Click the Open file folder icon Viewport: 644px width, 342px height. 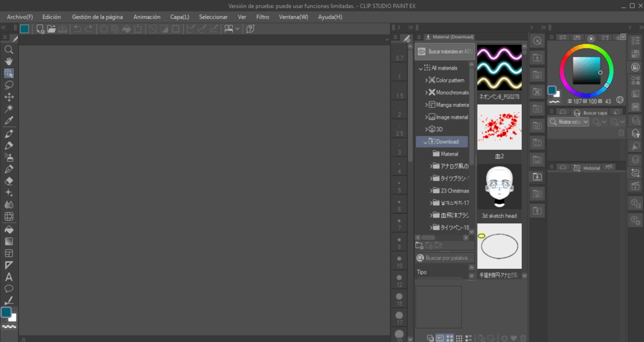tap(52, 29)
